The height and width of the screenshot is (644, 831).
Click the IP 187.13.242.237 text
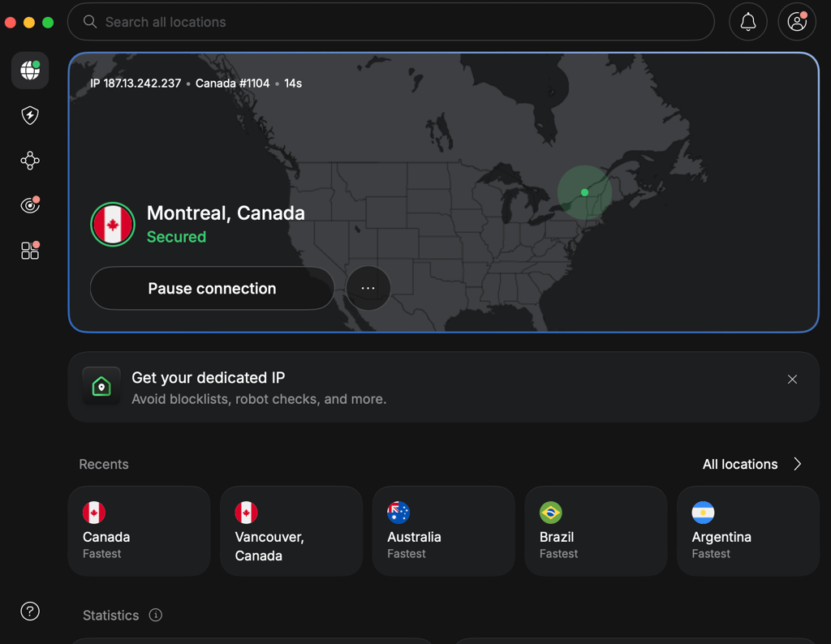[x=136, y=84]
